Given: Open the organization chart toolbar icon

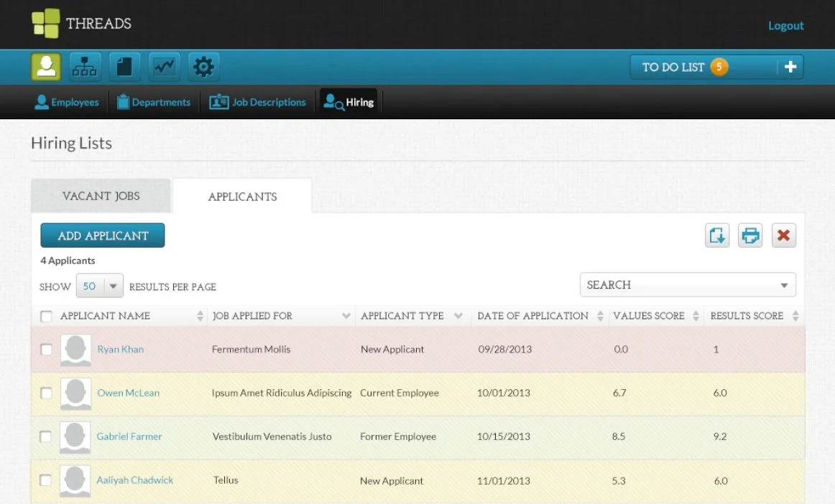Looking at the screenshot, I should tap(85, 67).
